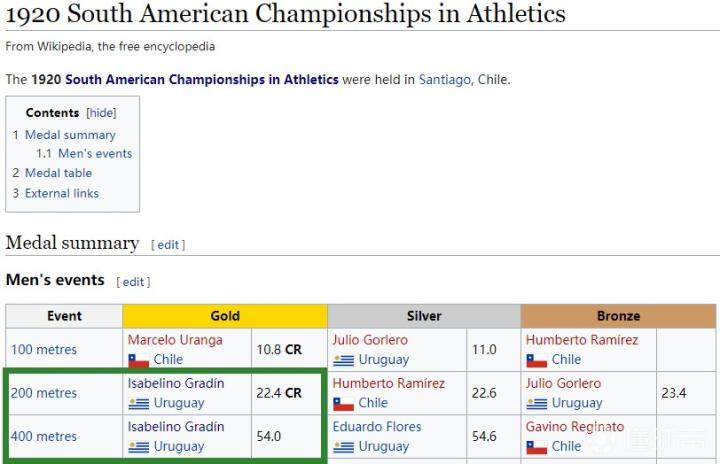Click the Chile flag under Humberto Ramírez bronze
720x464 pixels.
537,360
